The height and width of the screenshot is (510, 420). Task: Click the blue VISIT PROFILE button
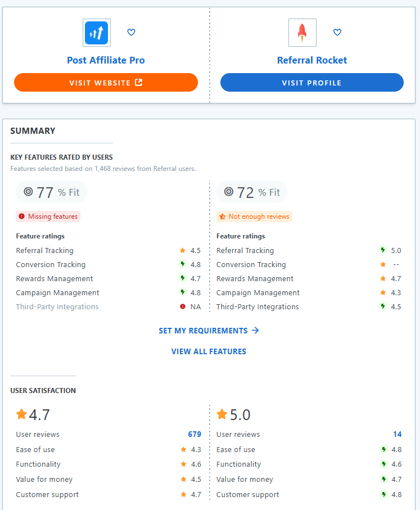312,82
